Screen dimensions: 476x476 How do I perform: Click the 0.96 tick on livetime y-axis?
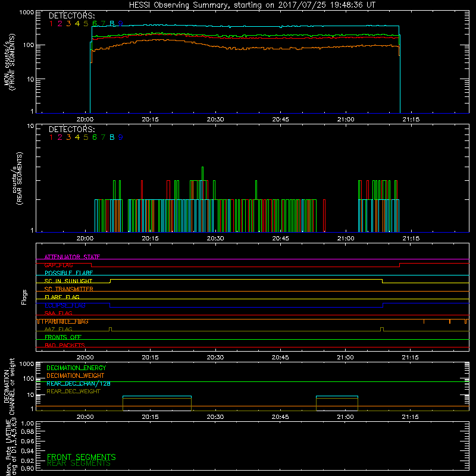27,441
